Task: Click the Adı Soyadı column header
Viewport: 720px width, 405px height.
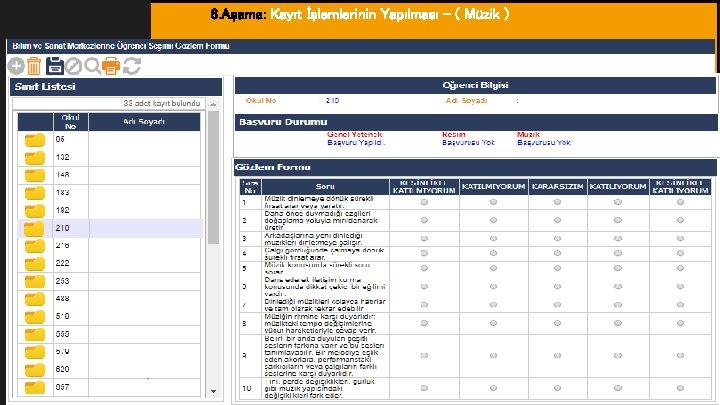Action: click(144, 122)
